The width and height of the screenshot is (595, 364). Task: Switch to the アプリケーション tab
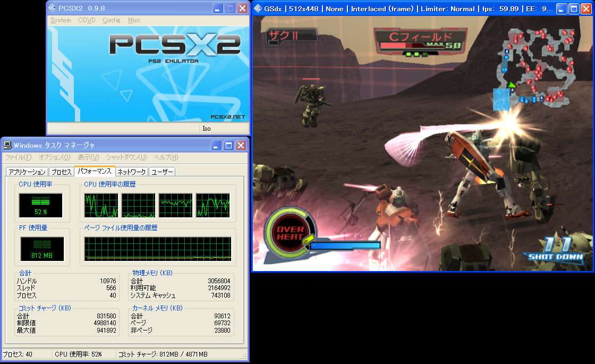27,172
